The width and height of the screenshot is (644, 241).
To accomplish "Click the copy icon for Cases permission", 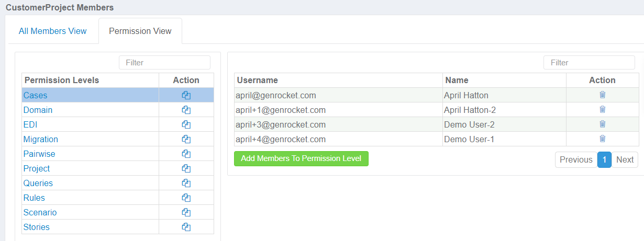I will click(186, 95).
